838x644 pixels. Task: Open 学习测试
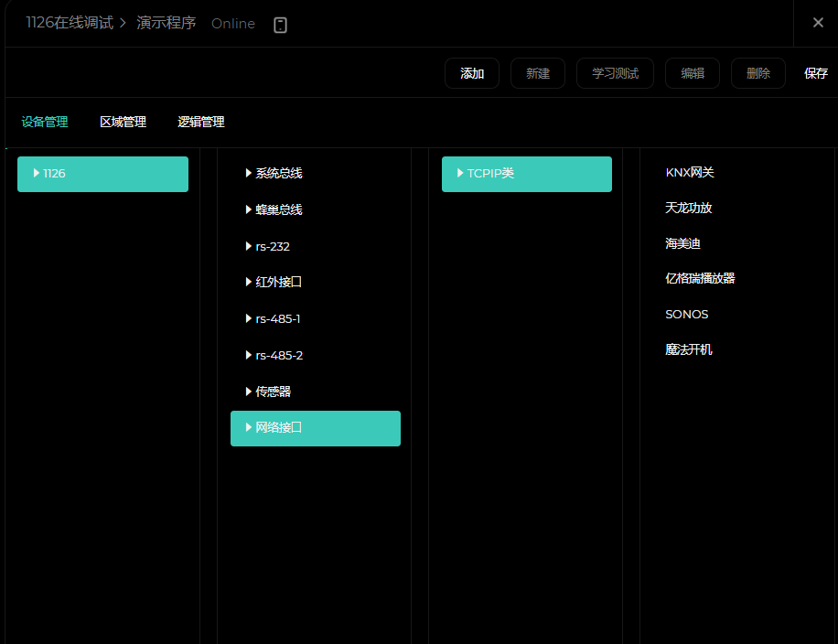(615, 73)
